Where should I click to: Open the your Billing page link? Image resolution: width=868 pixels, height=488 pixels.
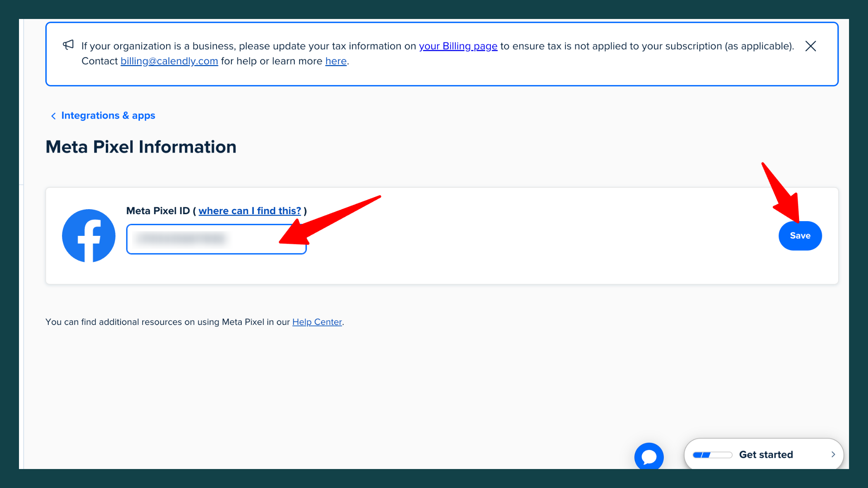click(458, 46)
